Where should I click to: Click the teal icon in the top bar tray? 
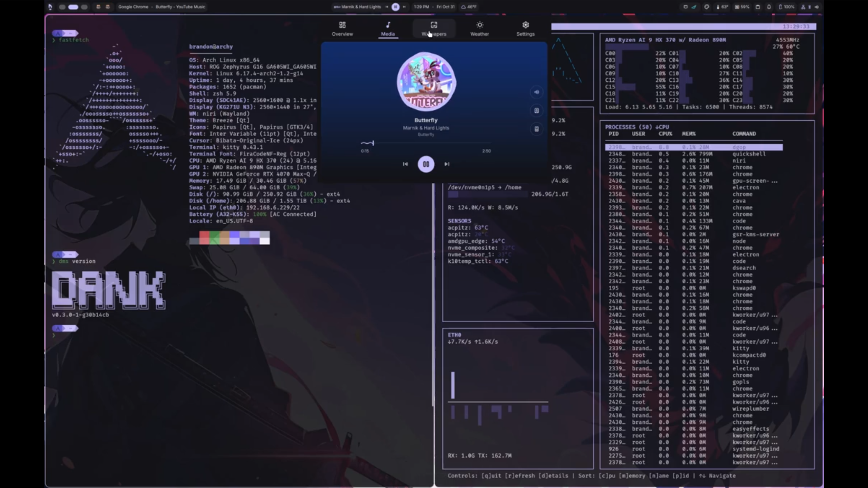pos(694,7)
